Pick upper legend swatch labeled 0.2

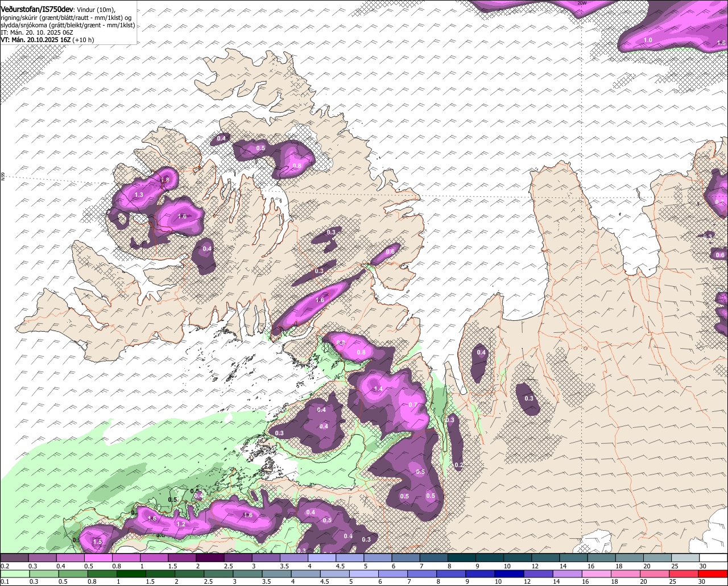(14, 558)
